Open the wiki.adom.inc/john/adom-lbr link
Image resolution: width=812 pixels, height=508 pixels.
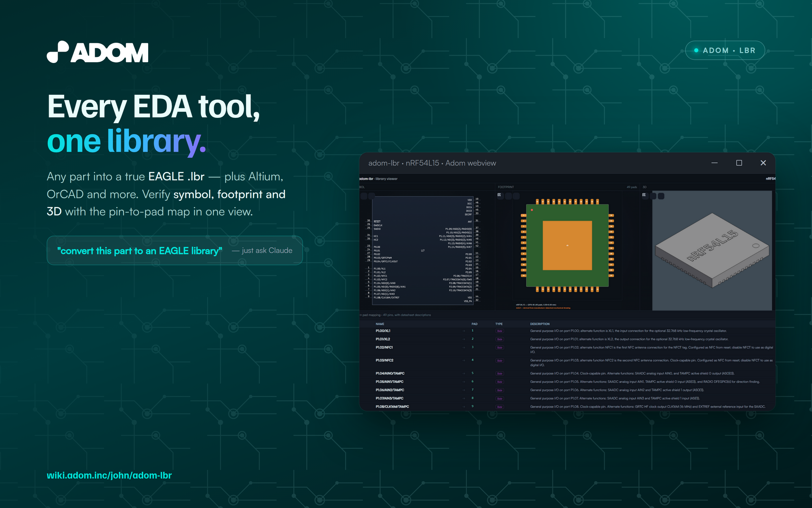click(109, 475)
